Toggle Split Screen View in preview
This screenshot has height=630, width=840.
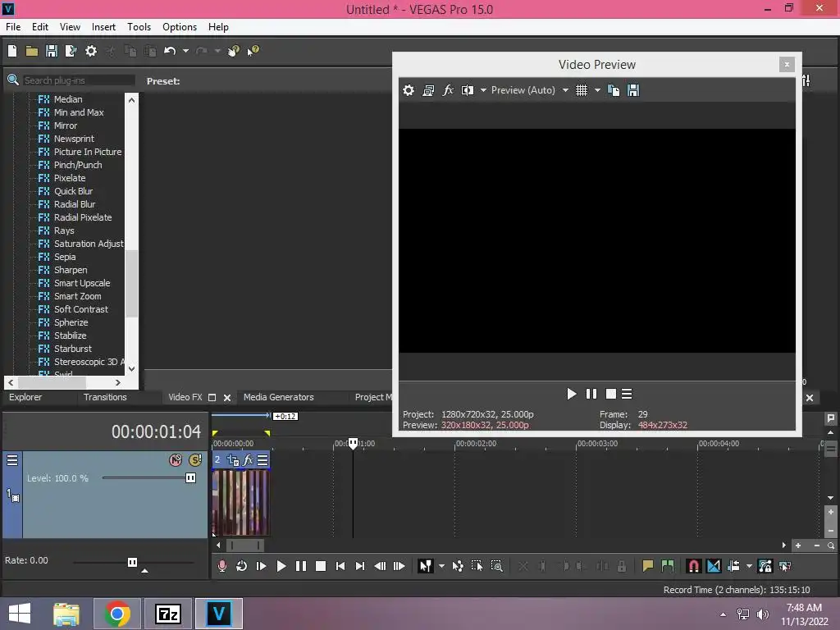[468, 90]
